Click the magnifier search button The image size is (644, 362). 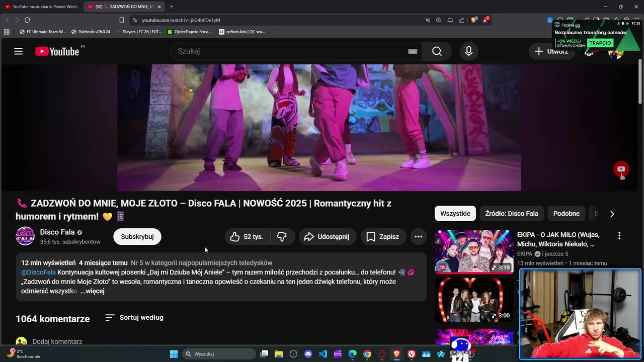click(437, 51)
